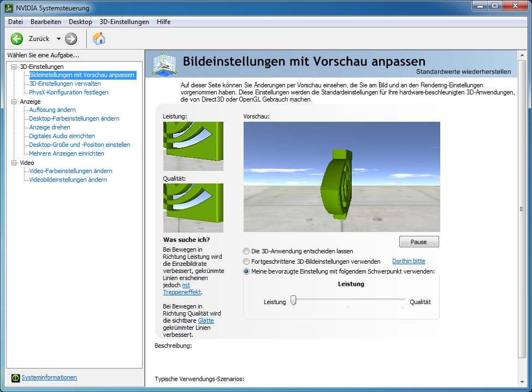Click the vertical scrollbar up arrow

522,55
